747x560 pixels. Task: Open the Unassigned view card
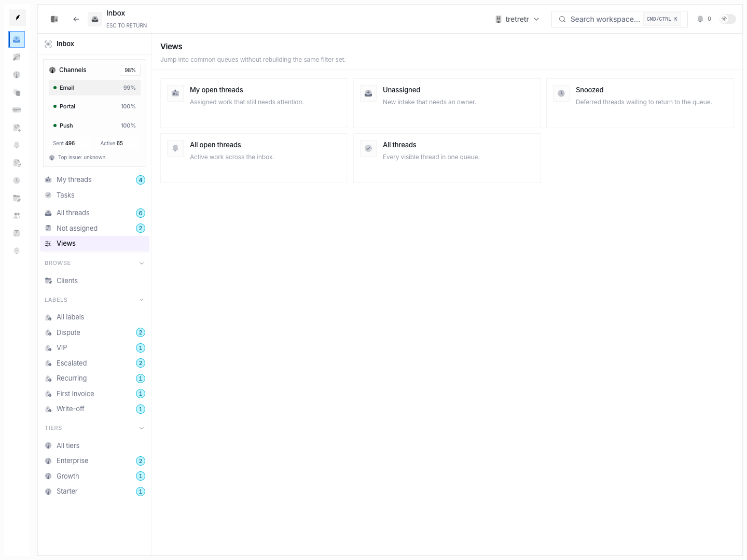pyautogui.click(x=447, y=103)
